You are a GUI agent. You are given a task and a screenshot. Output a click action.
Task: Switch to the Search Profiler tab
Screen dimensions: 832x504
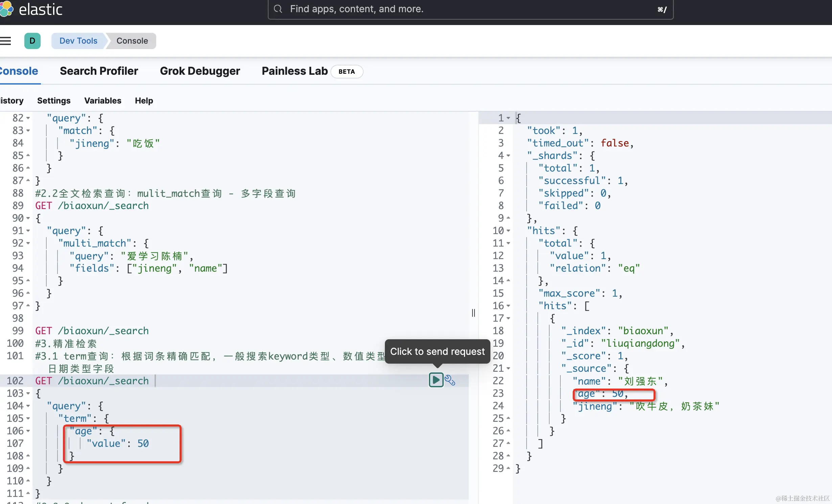pyautogui.click(x=99, y=71)
